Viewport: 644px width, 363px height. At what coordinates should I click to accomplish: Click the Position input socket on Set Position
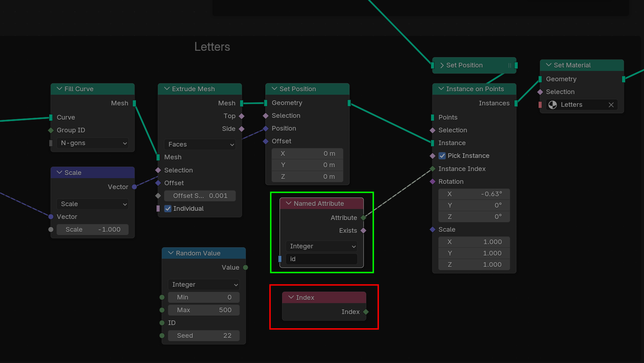coord(266,128)
